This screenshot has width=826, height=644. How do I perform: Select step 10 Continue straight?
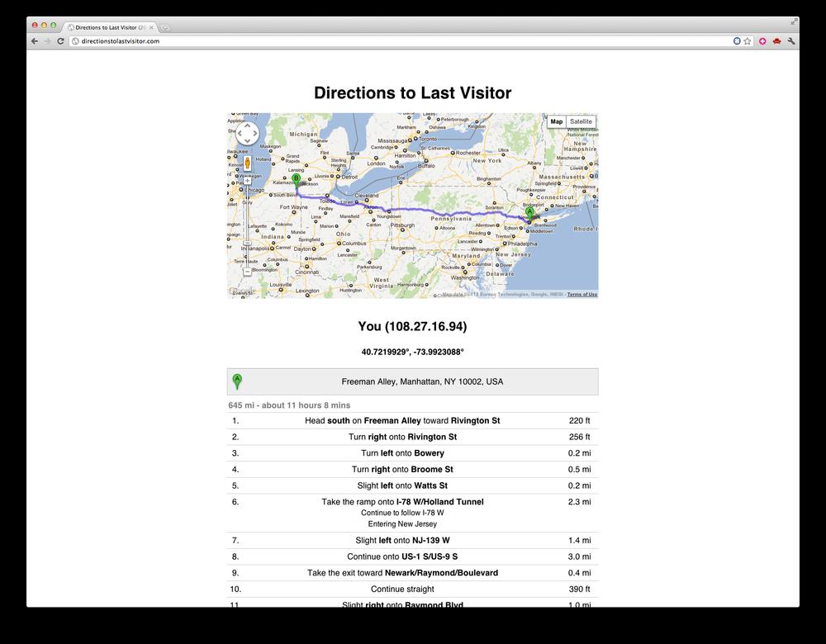tap(412, 590)
